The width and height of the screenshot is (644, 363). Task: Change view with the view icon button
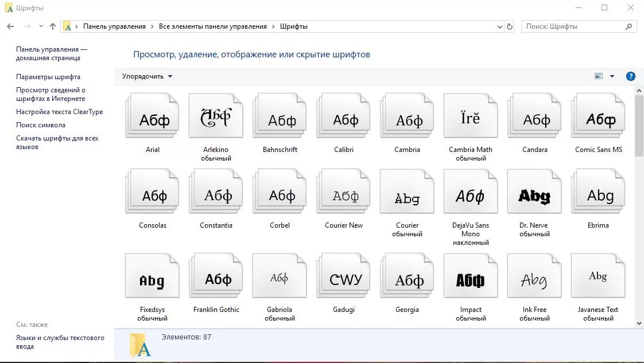[x=599, y=76]
